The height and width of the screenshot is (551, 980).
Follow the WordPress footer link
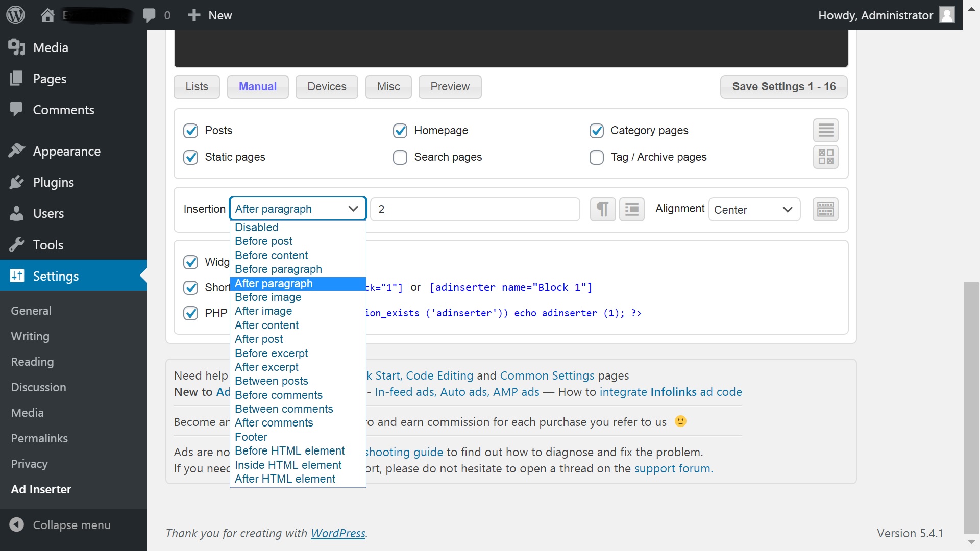pyautogui.click(x=338, y=533)
